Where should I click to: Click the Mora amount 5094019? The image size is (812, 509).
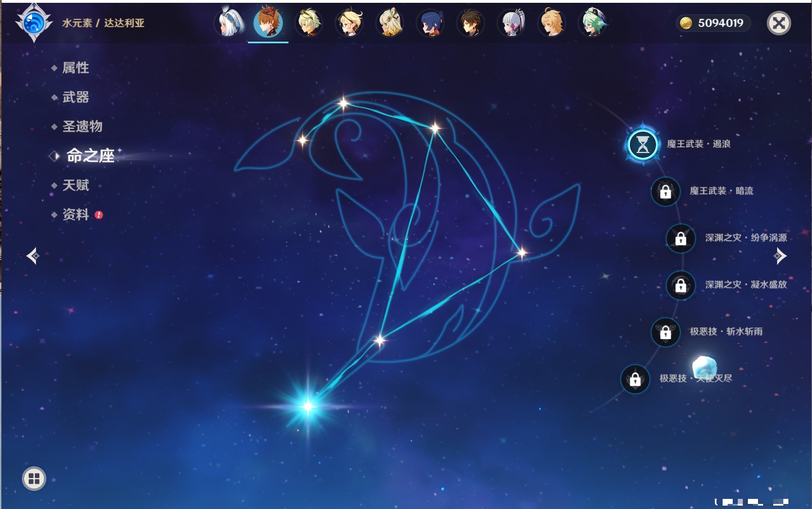[x=720, y=23]
